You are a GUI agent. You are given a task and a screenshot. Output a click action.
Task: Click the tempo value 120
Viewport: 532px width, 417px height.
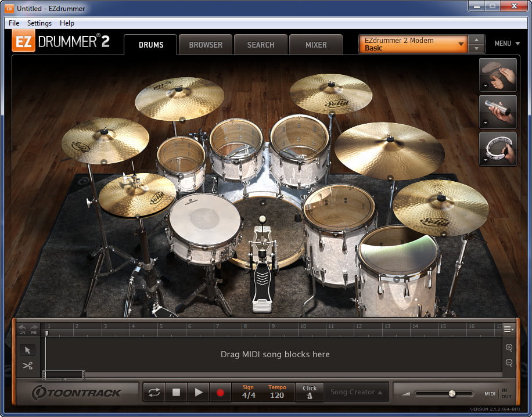pos(277,396)
